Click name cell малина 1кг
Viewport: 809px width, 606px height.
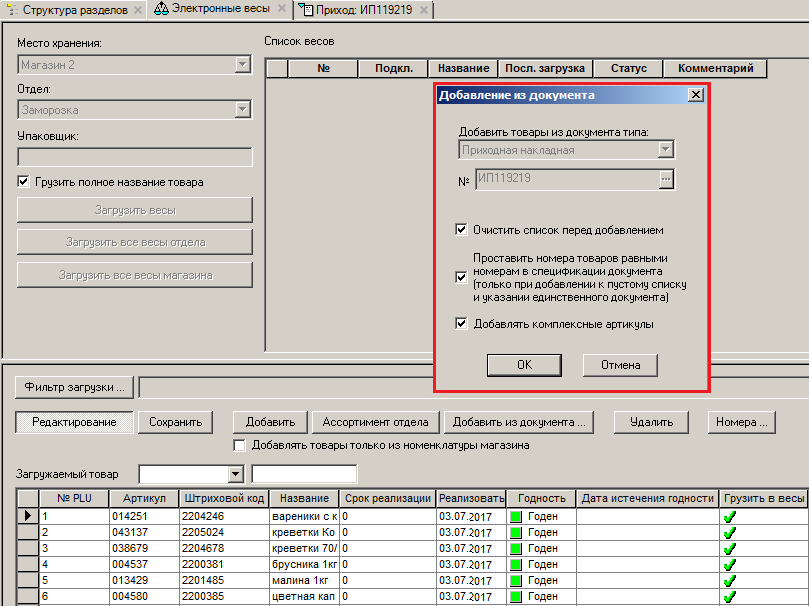pos(303,580)
